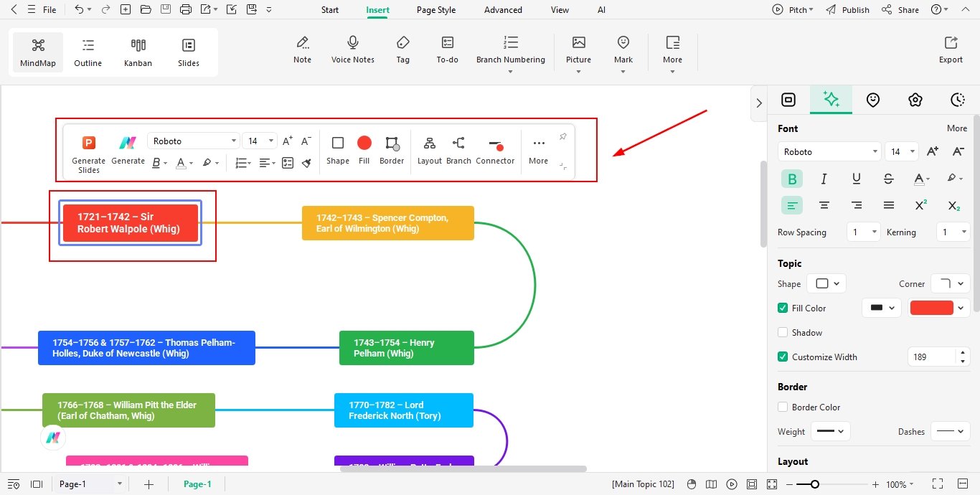The image size is (980, 495).
Task: Increase font size in the floating toolbar
Action: click(x=288, y=141)
